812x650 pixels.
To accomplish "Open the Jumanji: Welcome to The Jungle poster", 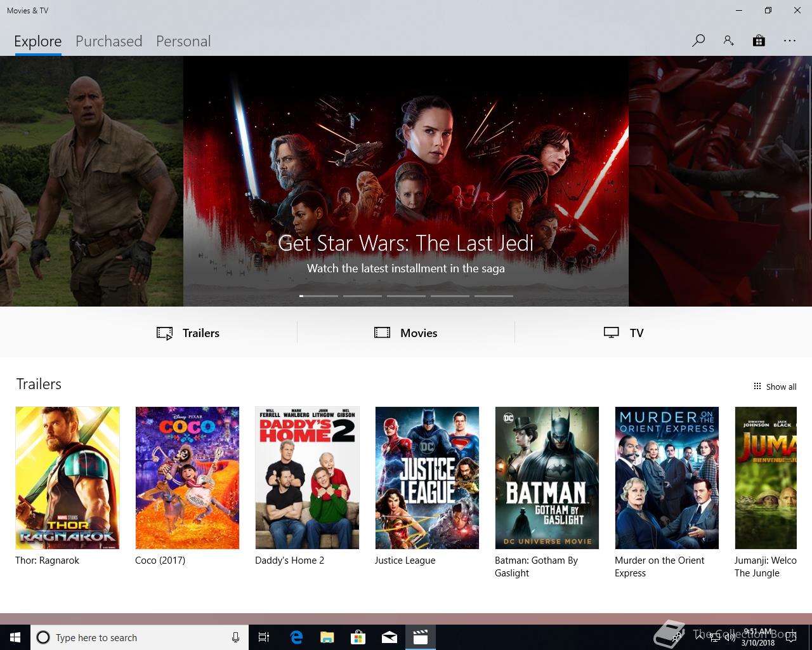I will coord(766,478).
